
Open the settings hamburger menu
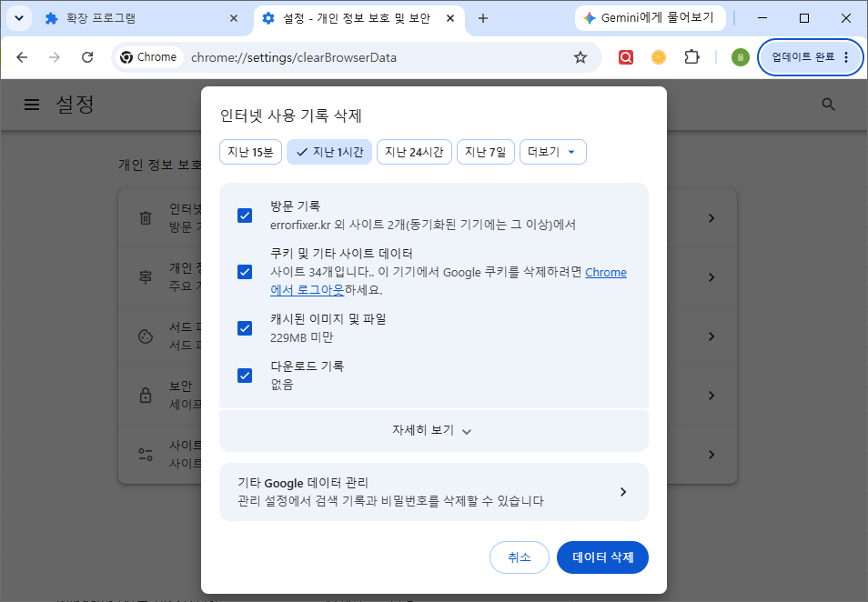32,105
